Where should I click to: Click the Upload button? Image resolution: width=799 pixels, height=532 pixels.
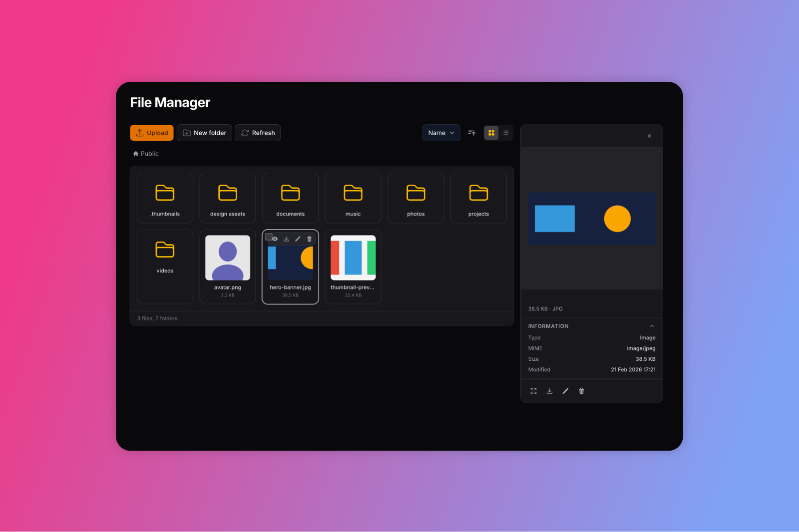click(x=152, y=133)
